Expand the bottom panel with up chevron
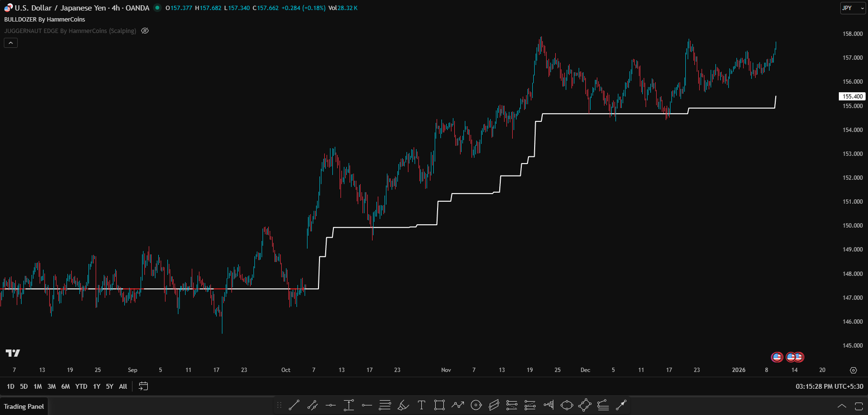Screen dimensions: 868x415 pyautogui.click(x=842, y=406)
